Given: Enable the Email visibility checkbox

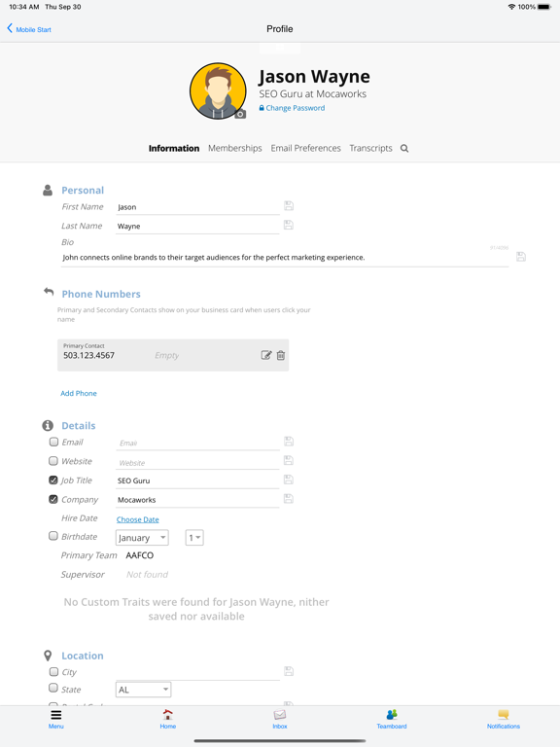Looking at the screenshot, I should (53, 442).
